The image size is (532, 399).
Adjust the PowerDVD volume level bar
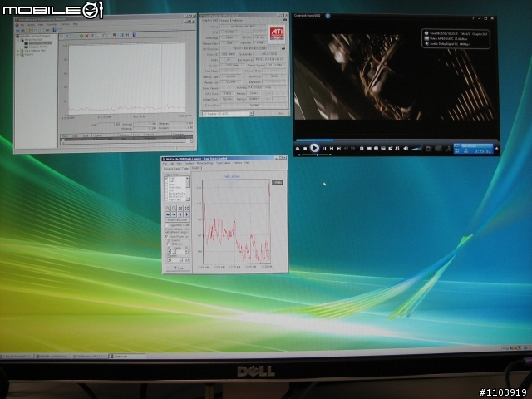pyautogui.click(x=416, y=149)
